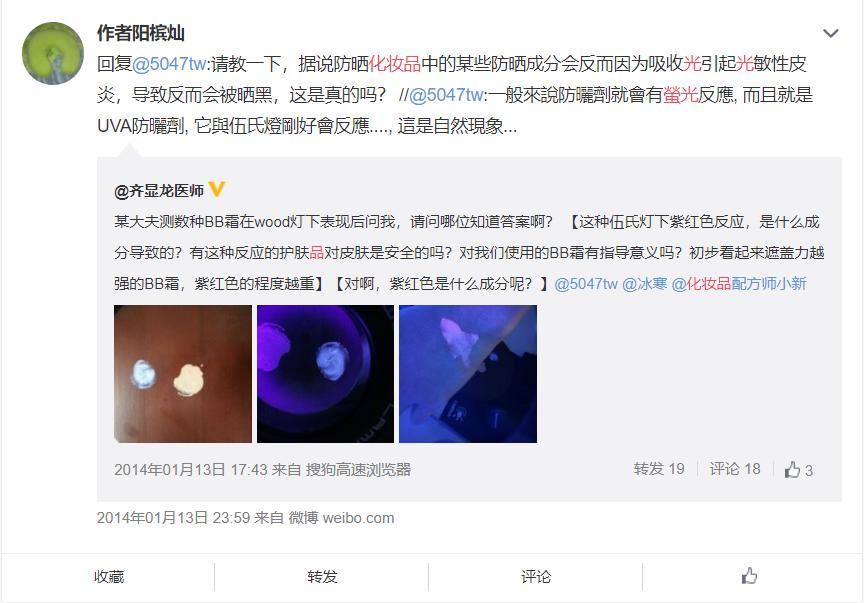
Task: Open @齐显龙医师 original poster link
Action: (x=159, y=191)
